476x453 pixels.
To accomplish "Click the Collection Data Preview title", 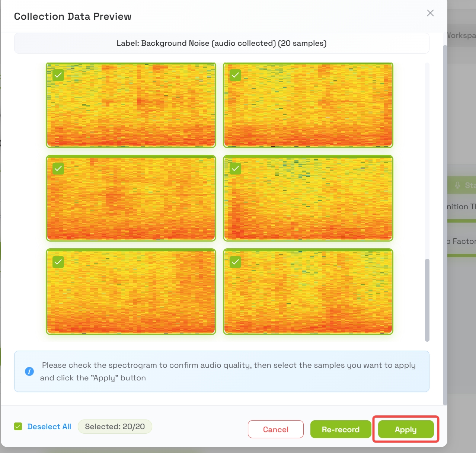I will tap(73, 16).
